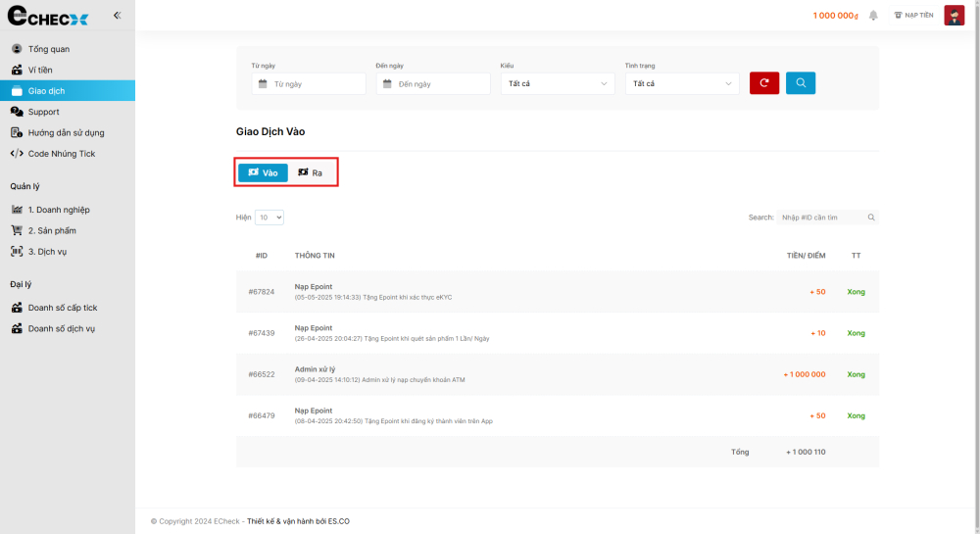Expand the Tình trạng status dropdown
Screen dimensions: 980x534
[681, 84]
